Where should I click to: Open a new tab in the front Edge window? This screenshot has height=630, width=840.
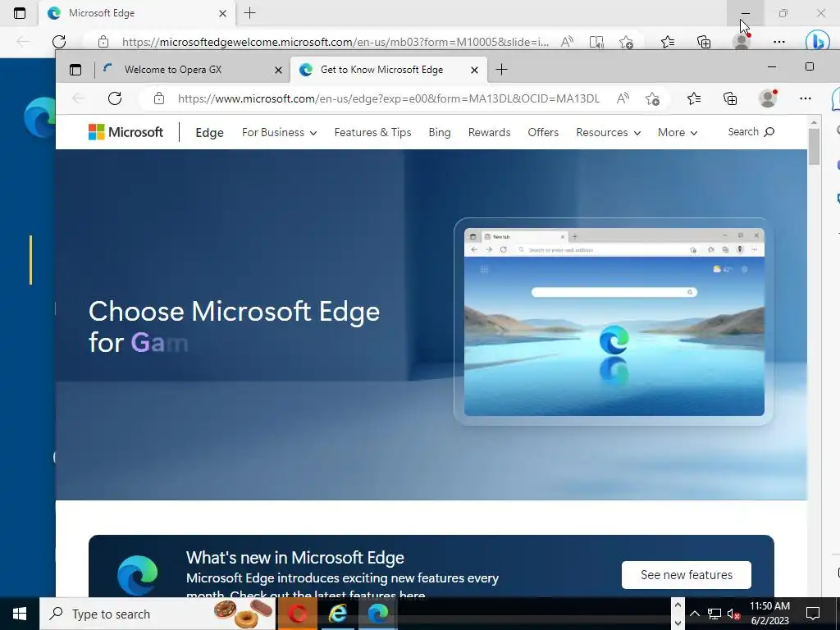coord(501,70)
